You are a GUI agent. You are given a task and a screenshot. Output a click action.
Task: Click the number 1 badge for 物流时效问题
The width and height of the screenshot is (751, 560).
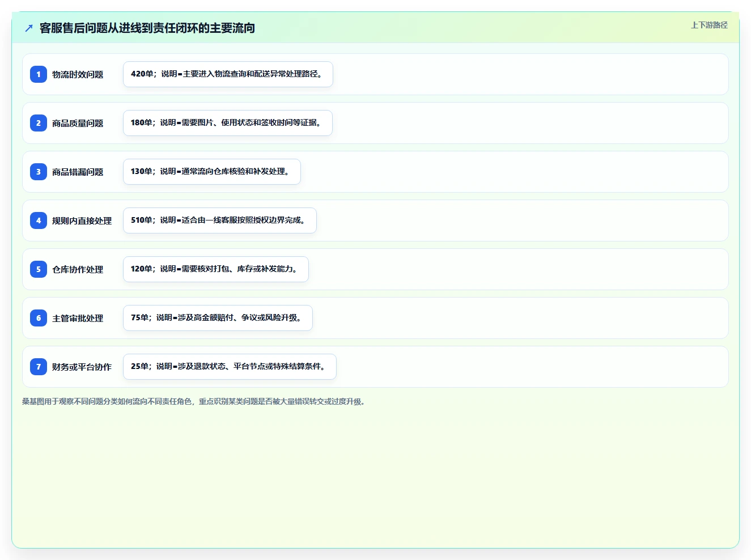(x=39, y=74)
